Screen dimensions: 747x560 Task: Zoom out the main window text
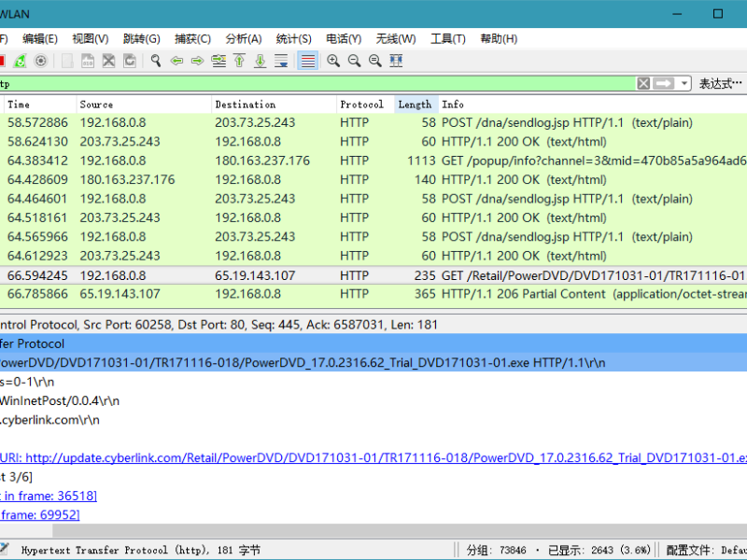[x=354, y=61]
